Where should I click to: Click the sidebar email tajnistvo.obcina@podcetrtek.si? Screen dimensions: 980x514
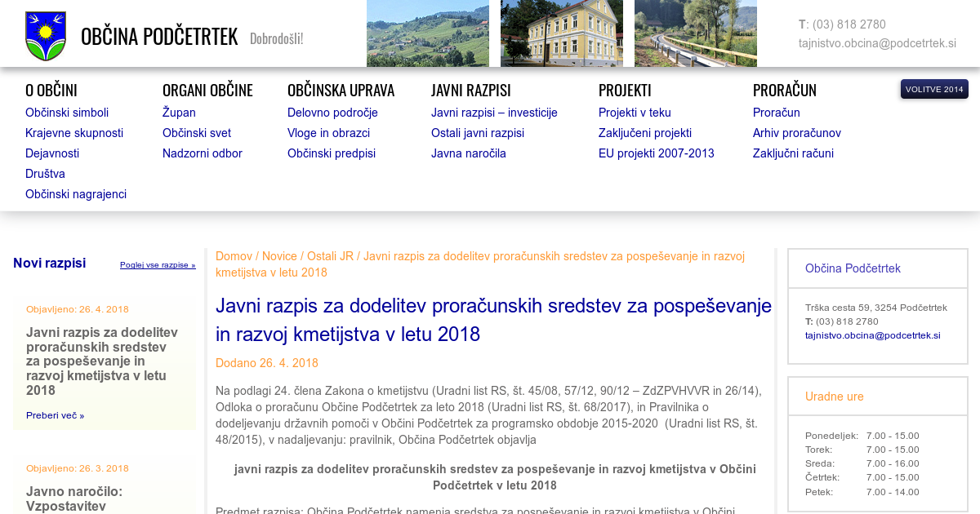(x=872, y=335)
